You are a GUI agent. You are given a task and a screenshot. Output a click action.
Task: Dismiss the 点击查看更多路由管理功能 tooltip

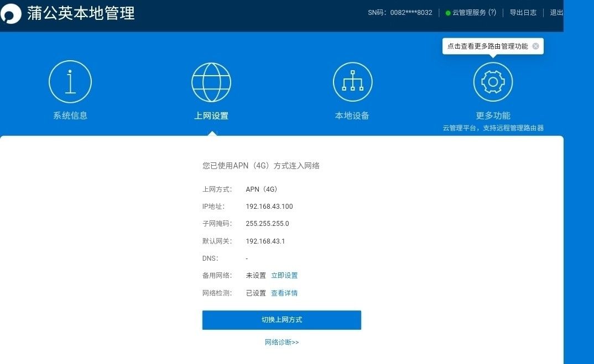535,46
